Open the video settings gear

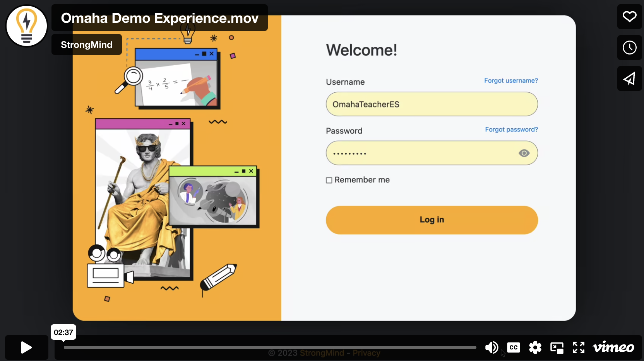point(535,347)
